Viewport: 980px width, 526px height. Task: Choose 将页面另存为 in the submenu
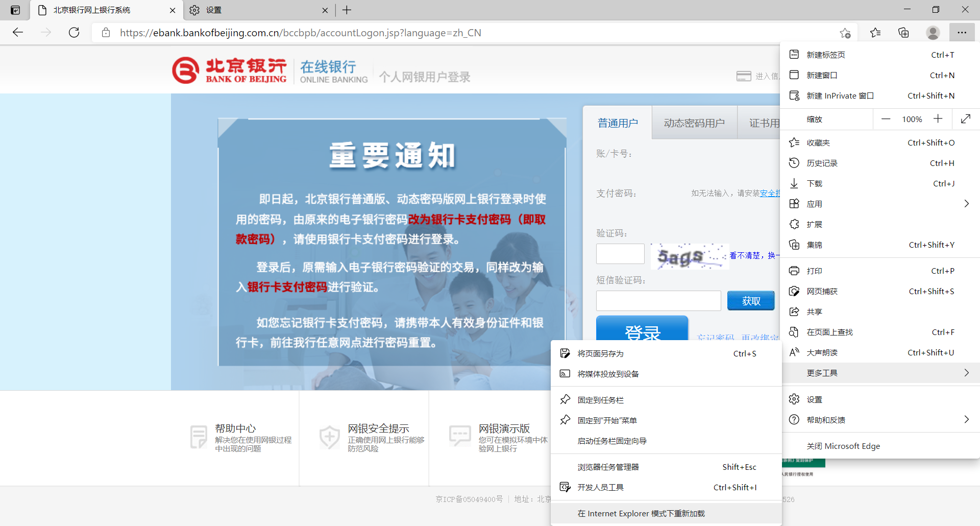point(666,353)
